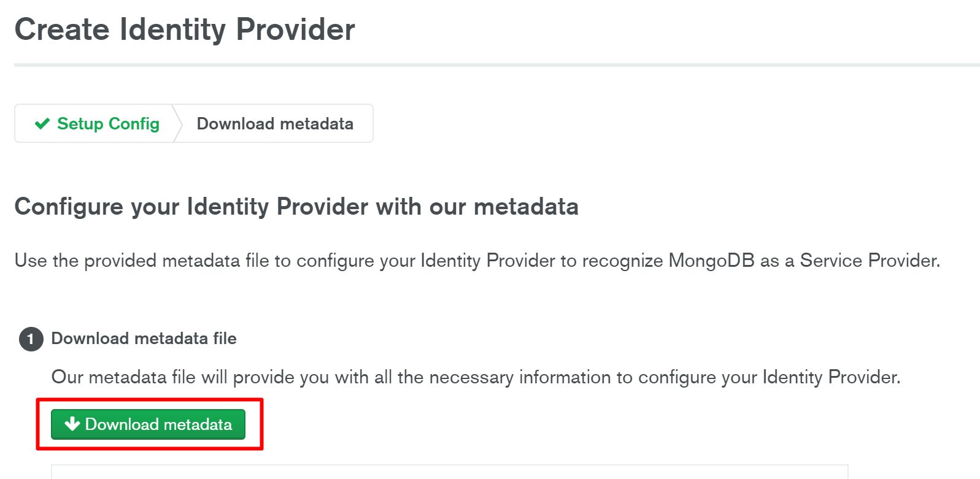Screen dimensions: 980x479
Task: Click the numbered step 1 circle badge
Action: [x=31, y=339]
